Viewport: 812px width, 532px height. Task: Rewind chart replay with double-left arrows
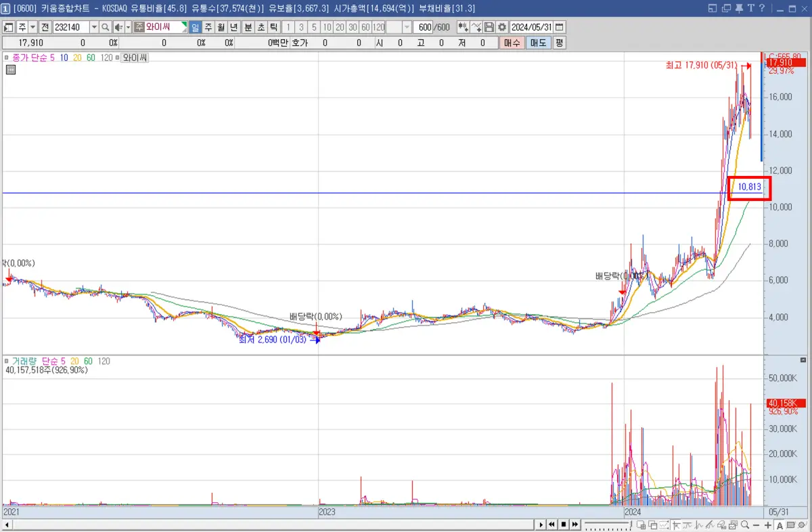pos(551,525)
